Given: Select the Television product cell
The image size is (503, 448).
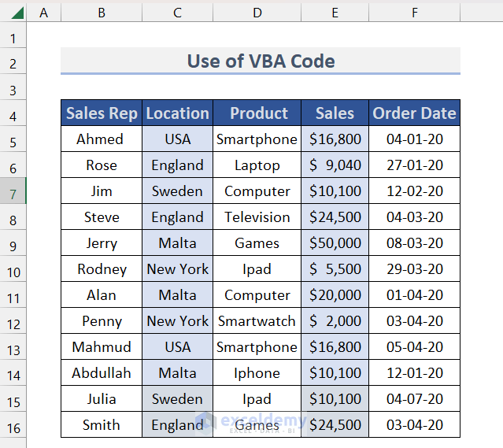Looking at the screenshot, I should pos(257,217).
